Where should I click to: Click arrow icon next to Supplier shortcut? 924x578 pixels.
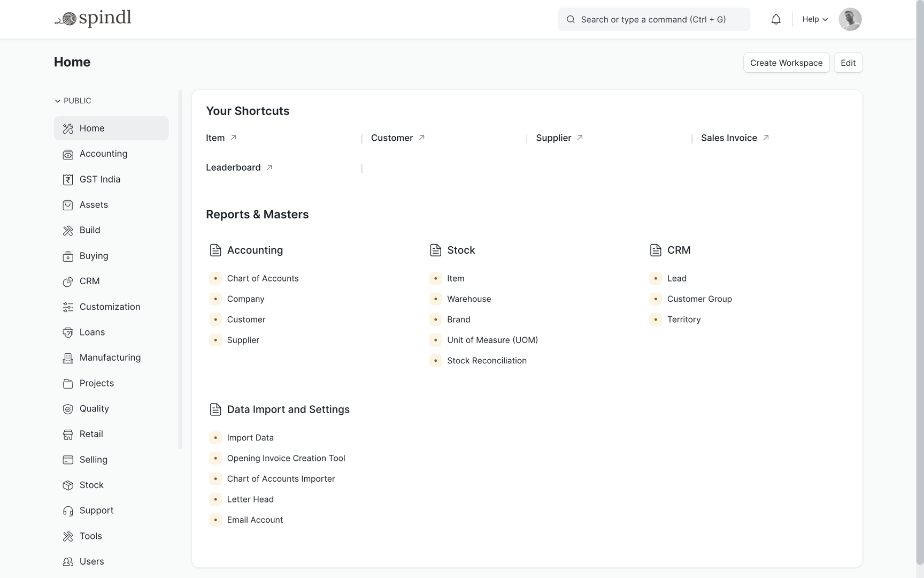click(x=580, y=138)
